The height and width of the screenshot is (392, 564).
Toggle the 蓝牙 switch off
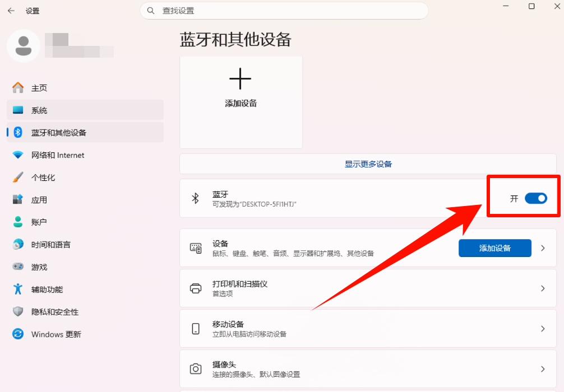537,198
